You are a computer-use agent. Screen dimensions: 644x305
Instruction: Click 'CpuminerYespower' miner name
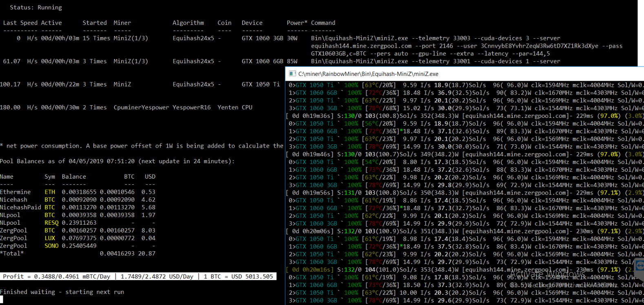141,107
